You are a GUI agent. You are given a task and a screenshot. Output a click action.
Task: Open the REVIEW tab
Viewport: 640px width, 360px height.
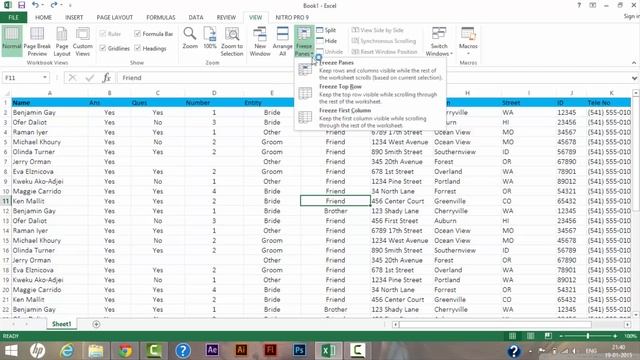(226, 17)
